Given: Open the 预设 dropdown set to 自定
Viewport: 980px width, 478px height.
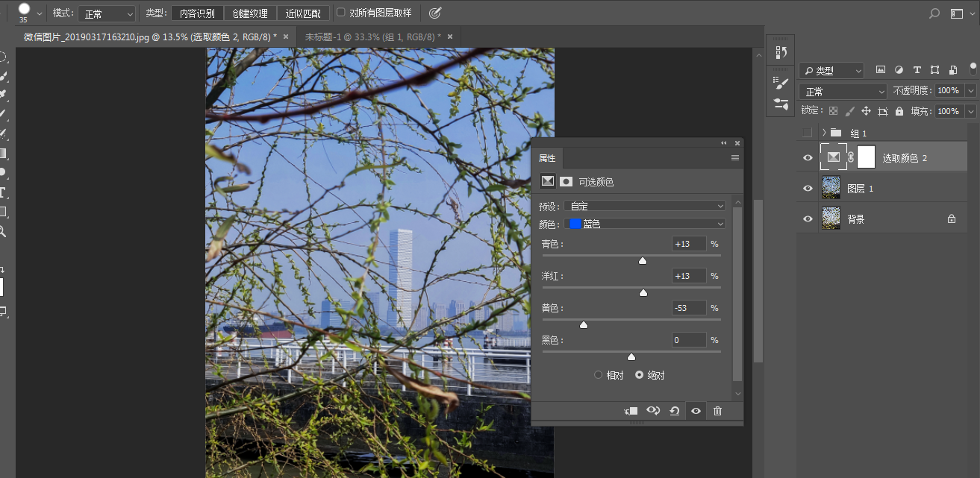Looking at the screenshot, I should click(645, 206).
